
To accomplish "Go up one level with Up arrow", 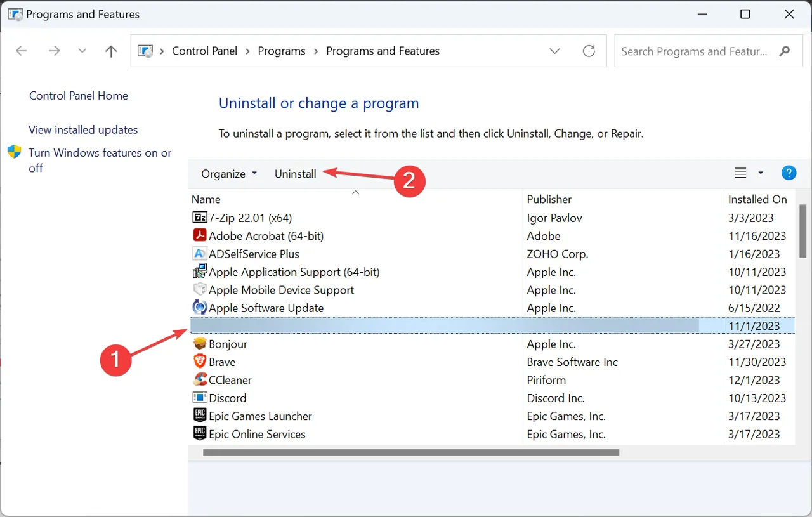I will tap(111, 51).
